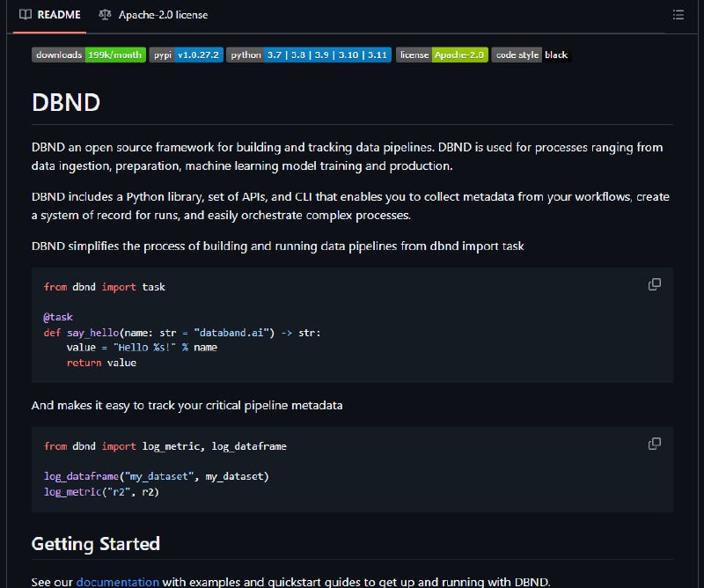Click the 'And makes it easy to track' paragraph

click(187, 406)
